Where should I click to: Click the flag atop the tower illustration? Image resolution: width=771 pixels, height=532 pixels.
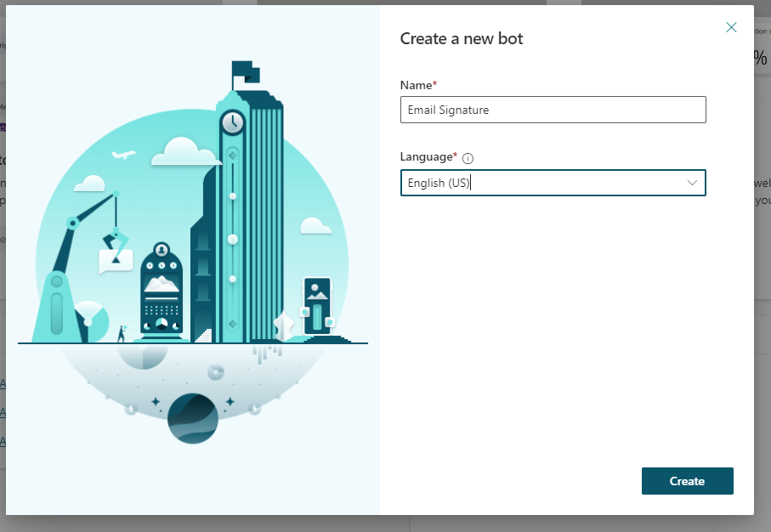tap(245, 72)
